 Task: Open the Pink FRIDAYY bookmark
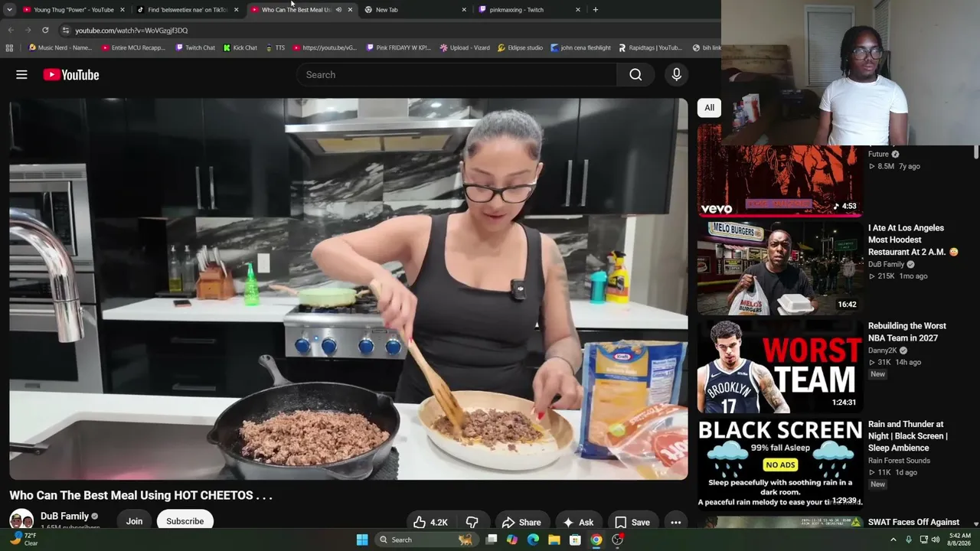[x=399, y=47]
